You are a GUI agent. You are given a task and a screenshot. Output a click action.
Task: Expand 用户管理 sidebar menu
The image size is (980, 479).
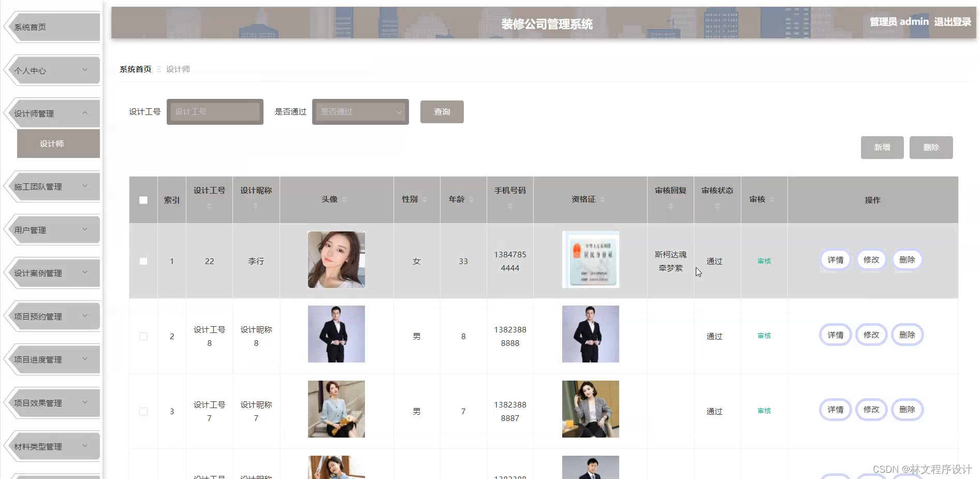click(53, 229)
